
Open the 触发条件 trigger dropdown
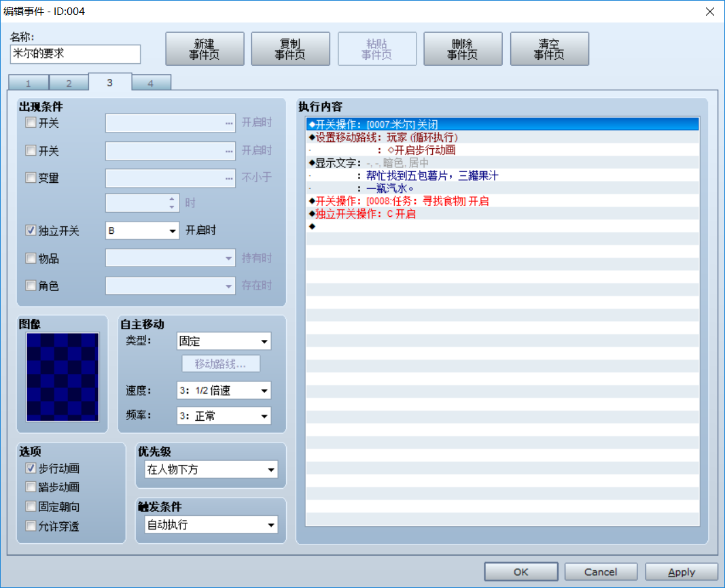211,525
